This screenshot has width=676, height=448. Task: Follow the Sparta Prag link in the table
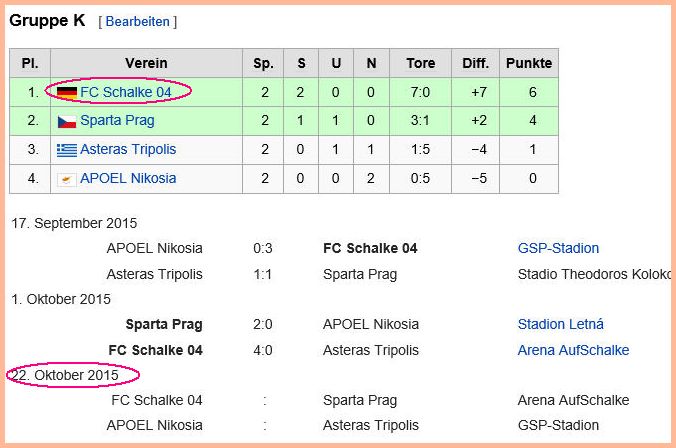coord(117,120)
